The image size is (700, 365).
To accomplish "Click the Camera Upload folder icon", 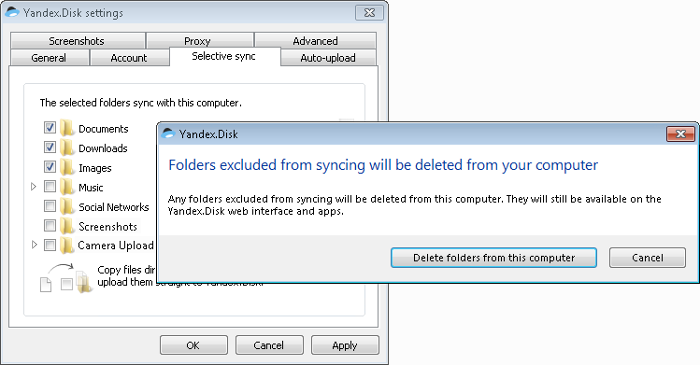I will click(x=67, y=245).
